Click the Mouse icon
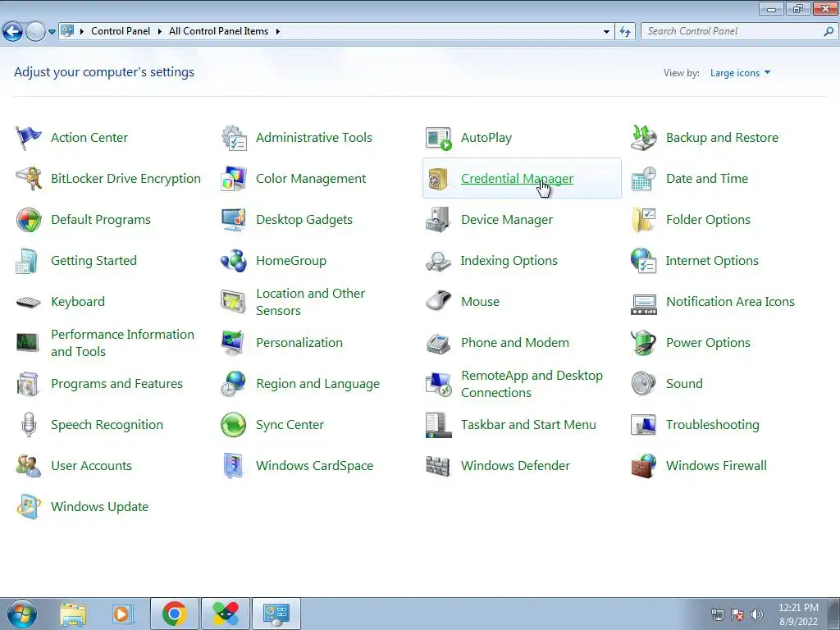 [439, 301]
